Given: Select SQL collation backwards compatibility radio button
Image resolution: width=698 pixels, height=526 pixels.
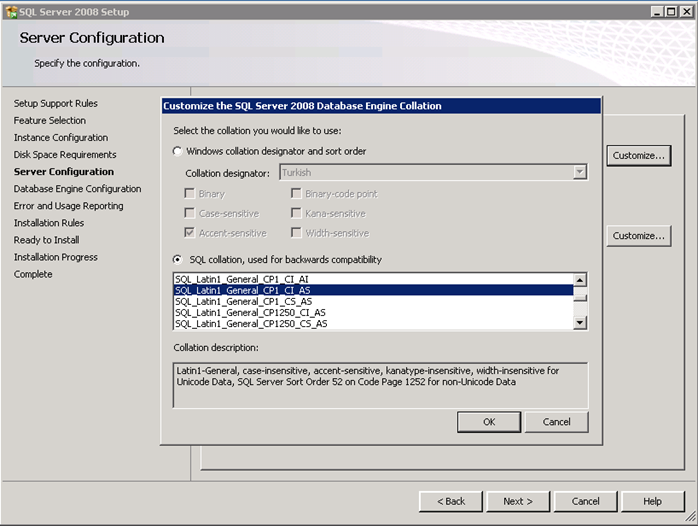Looking at the screenshot, I should pyautogui.click(x=178, y=259).
